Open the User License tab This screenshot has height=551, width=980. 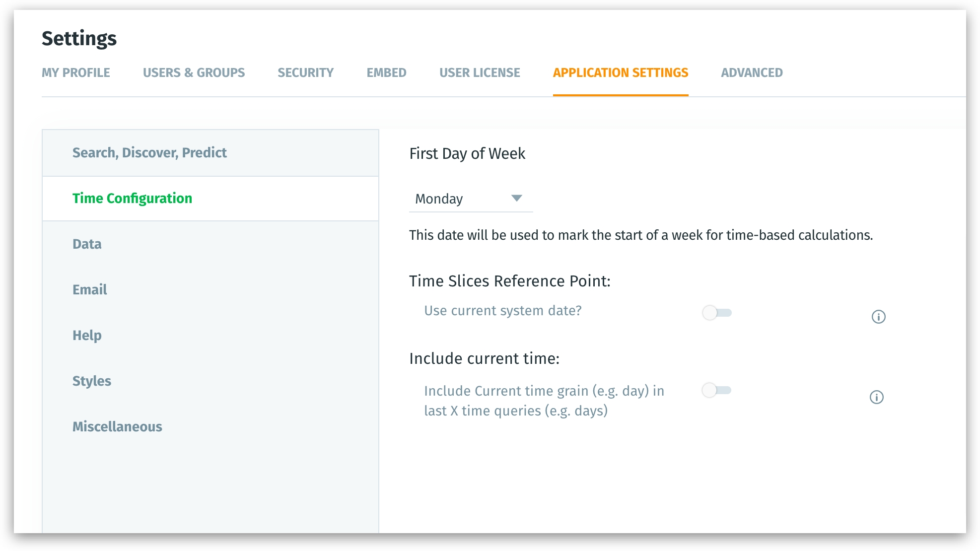click(480, 72)
